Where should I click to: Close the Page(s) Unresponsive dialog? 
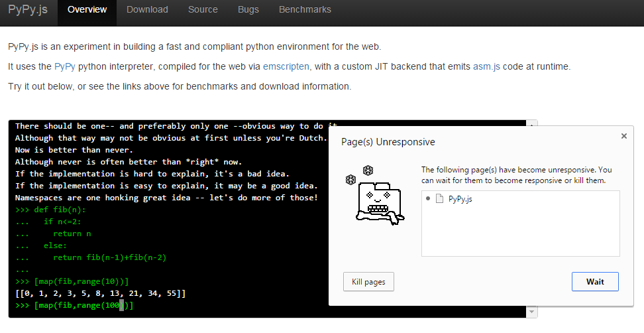coord(624,136)
